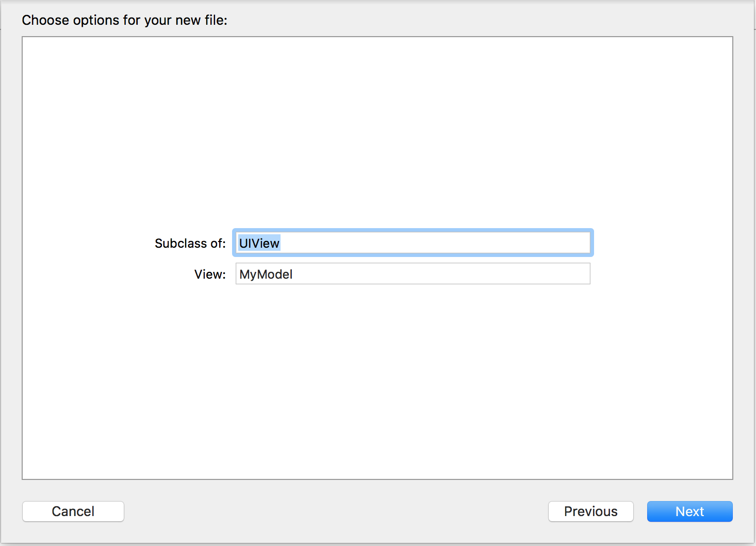Viewport: 756px width, 546px height.
Task: Click the highlighted UIView text
Action: 259,243
